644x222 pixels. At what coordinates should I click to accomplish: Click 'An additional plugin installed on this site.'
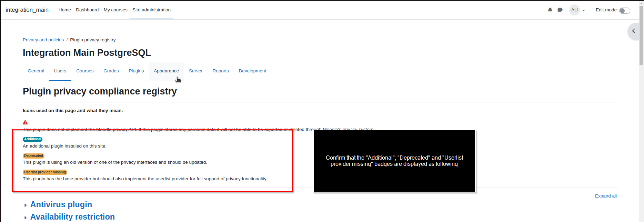coord(64,146)
